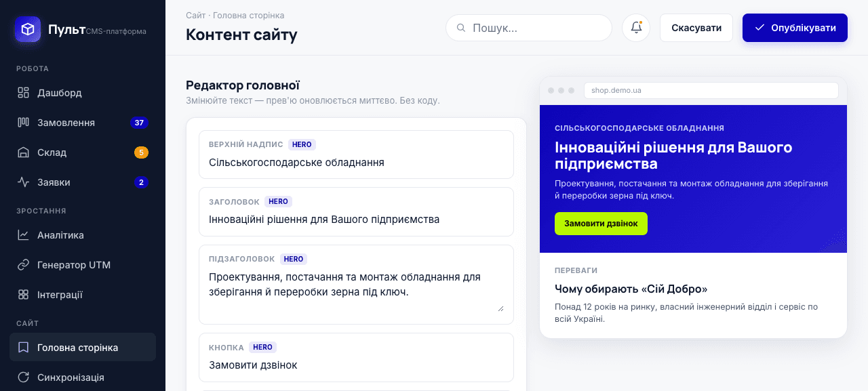Click the Замовлення columns icon

tap(23, 123)
